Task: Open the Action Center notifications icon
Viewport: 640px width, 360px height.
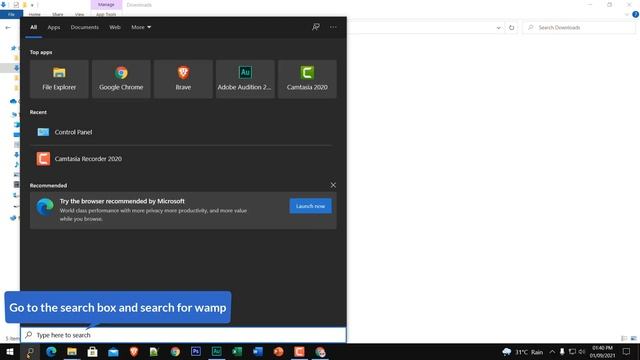Action: pos(627,352)
